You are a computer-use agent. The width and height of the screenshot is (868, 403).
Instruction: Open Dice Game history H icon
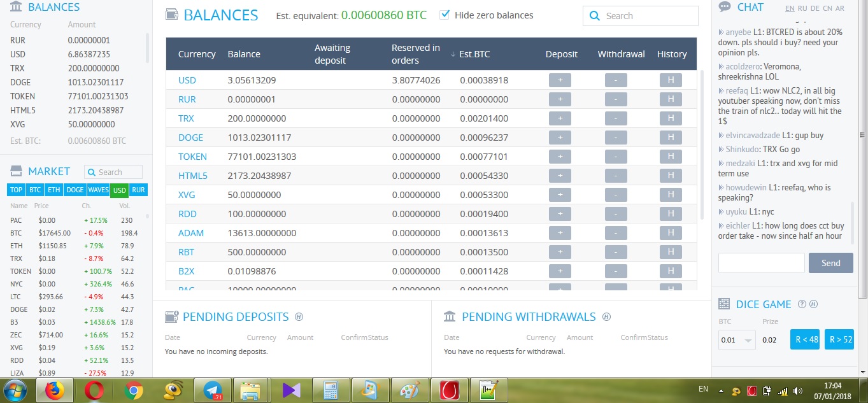pos(813,304)
